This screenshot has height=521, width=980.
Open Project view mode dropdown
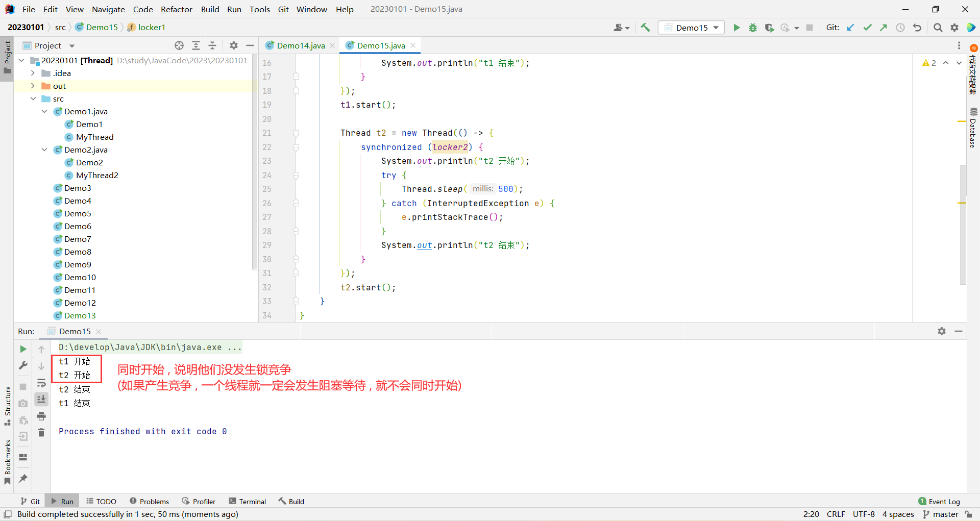point(72,46)
